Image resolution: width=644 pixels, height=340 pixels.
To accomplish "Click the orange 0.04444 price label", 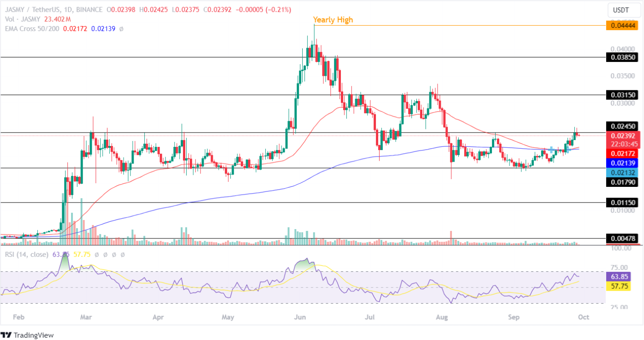I will tap(622, 26).
